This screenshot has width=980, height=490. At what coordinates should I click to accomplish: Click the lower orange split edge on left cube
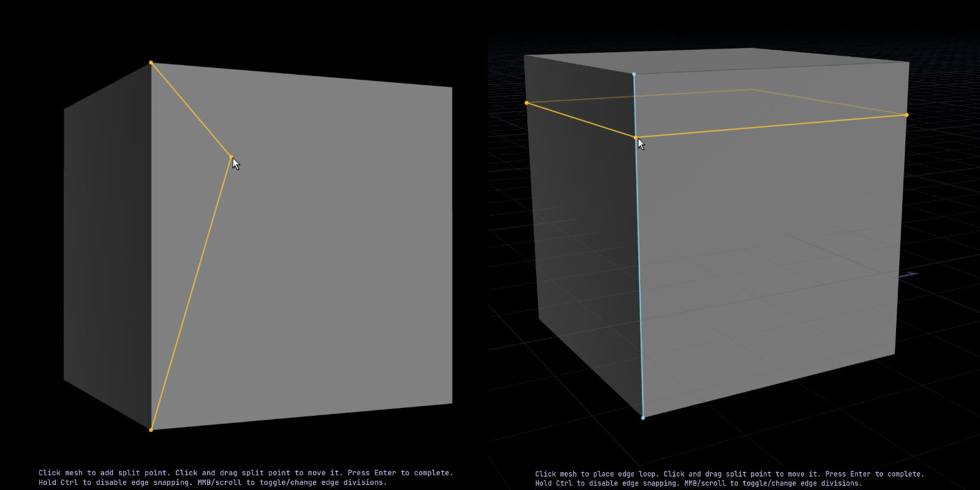[x=190, y=294]
